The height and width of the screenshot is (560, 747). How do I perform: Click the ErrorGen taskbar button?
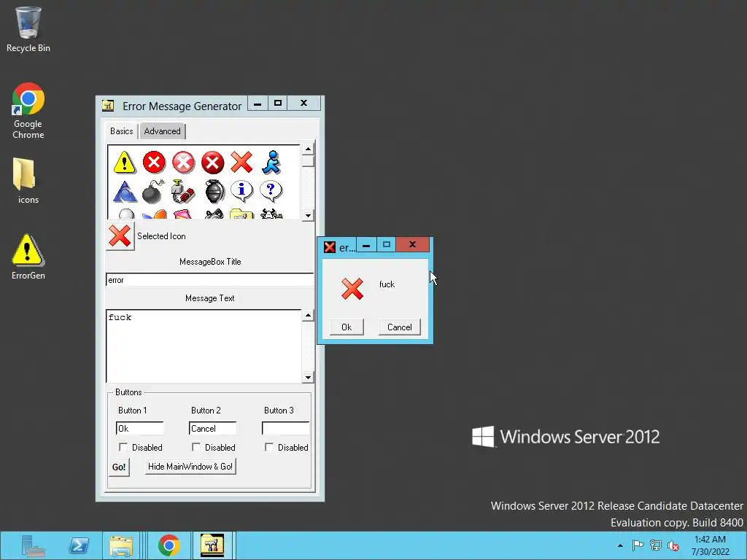click(212, 545)
